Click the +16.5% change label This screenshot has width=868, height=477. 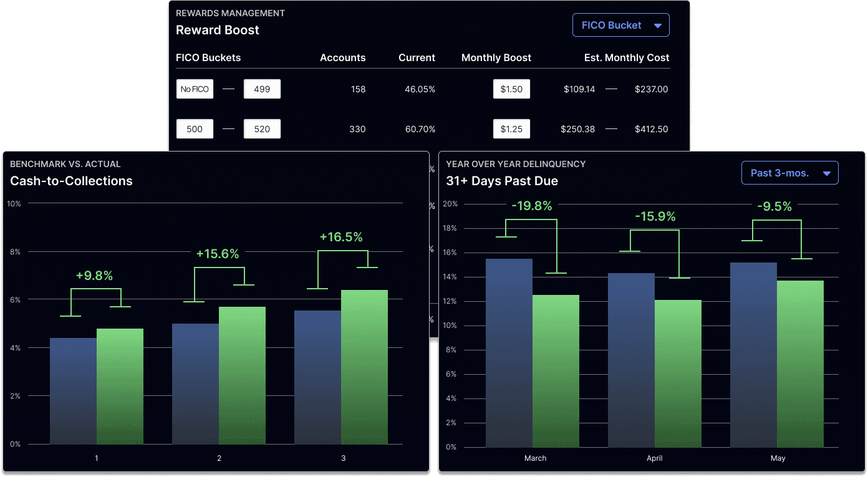[x=341, y=237]
